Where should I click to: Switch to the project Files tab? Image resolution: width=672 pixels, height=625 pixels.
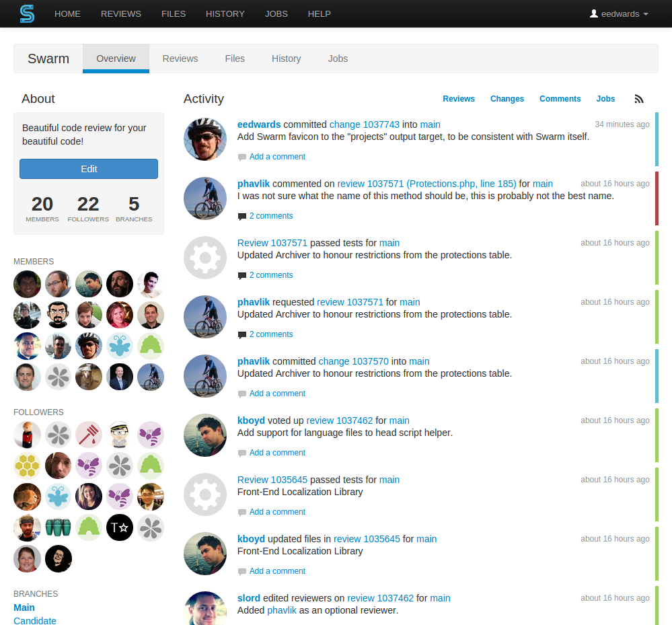tap(235, 59)
